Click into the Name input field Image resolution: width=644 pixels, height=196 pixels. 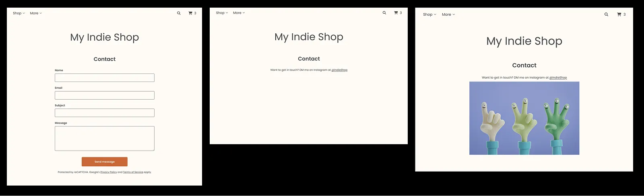(x=104, y=78)
